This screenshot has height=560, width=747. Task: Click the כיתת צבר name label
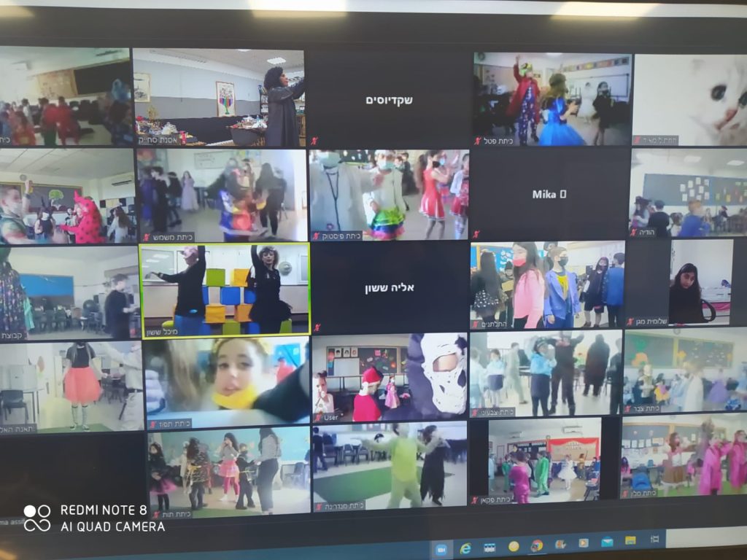click(647, 408)
